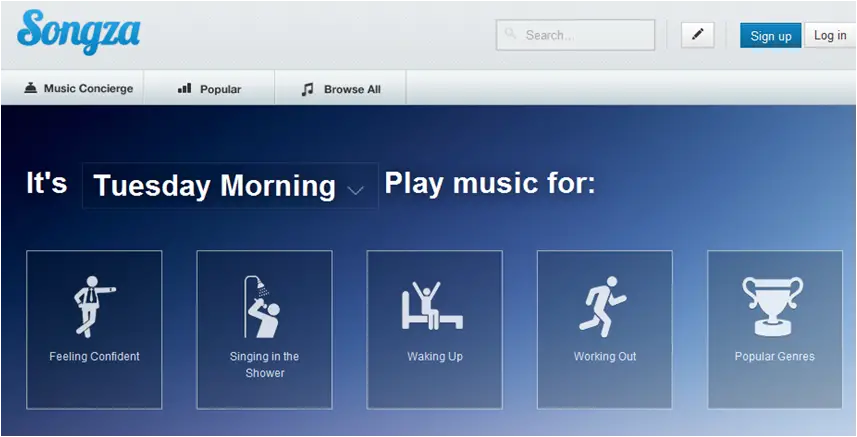Click the Music Concierge bell icon

(31, 88)
